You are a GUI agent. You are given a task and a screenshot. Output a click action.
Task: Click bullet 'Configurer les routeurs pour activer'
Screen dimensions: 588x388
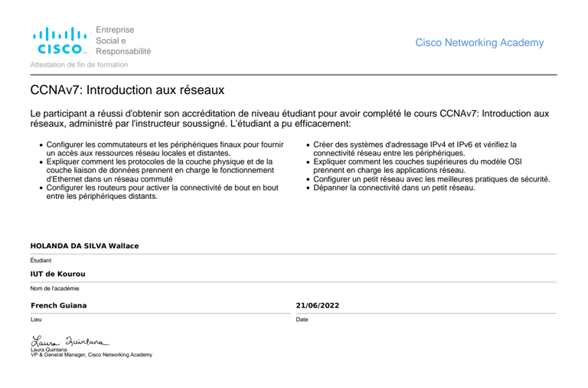[x=162, y=192]
